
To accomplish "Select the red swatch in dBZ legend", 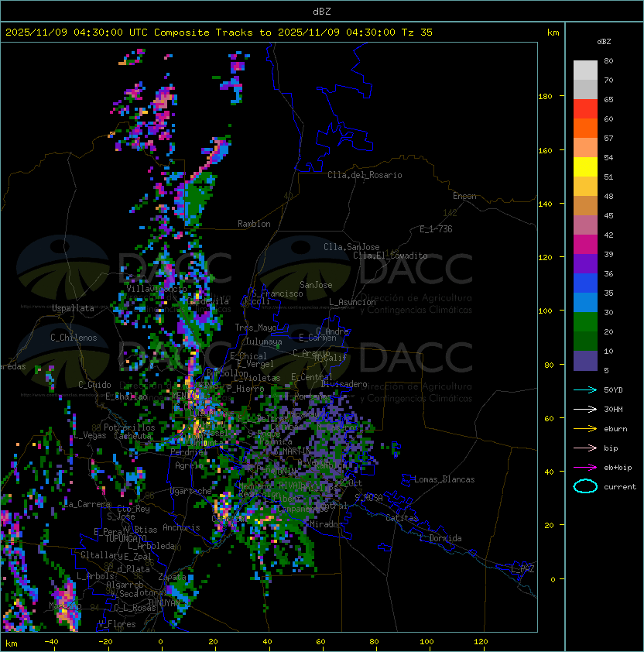I will pyautogui.click(x=585, y=108).
